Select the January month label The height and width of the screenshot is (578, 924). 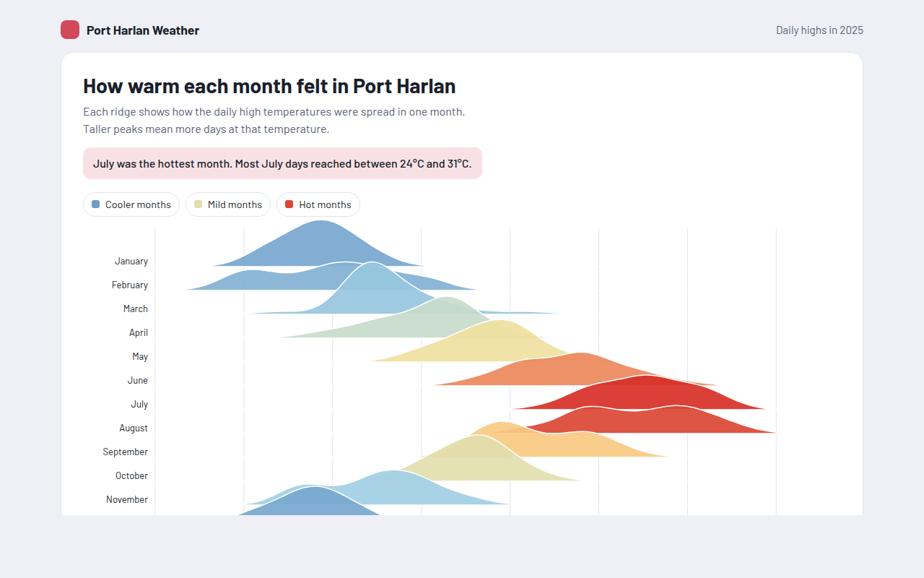(131, 262)
